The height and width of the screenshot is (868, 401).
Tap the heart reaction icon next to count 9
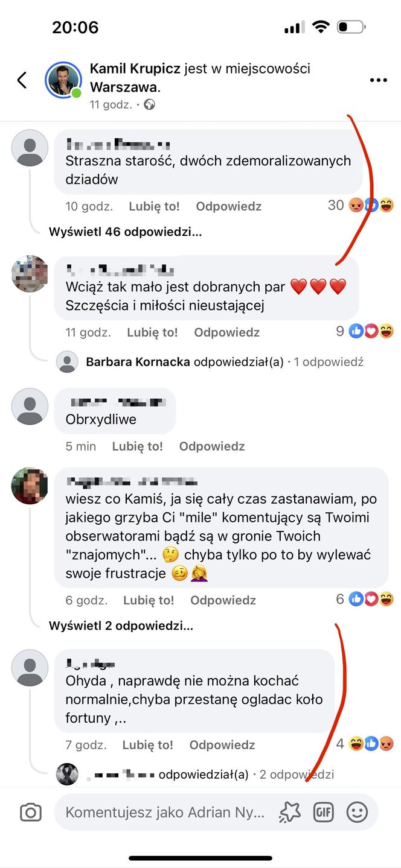point(371,331)
